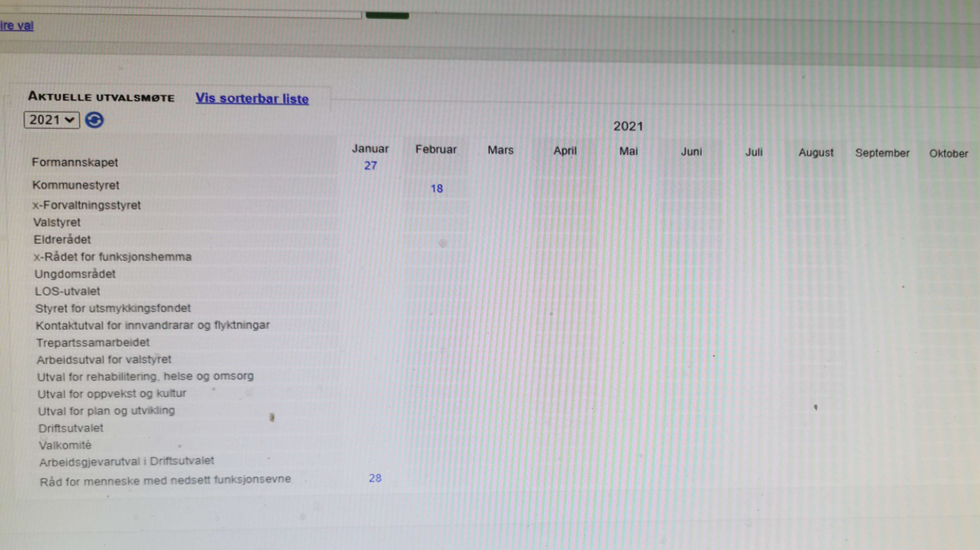Open the Vis sorterbar liste link
980x550 pixels.
252,98
